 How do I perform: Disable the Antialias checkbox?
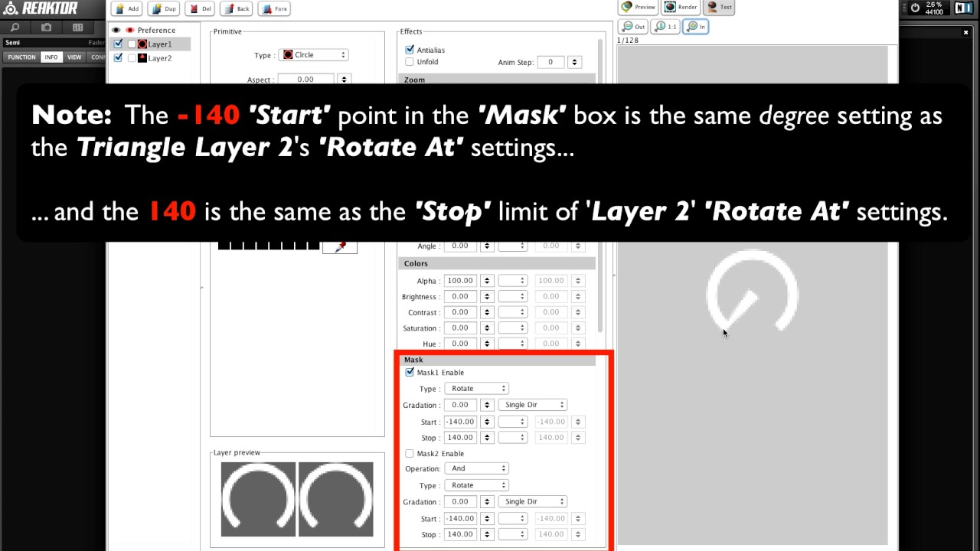pyautogui.click(x=410, y=50)
